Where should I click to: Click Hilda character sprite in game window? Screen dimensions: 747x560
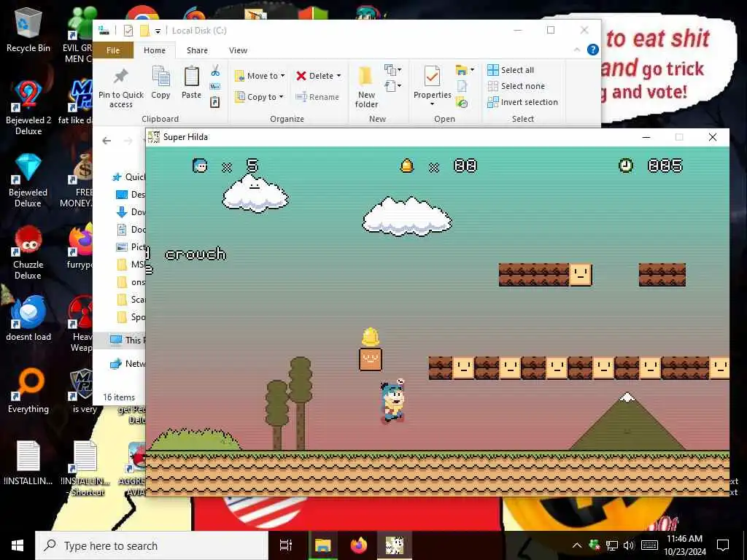[392, 401]
